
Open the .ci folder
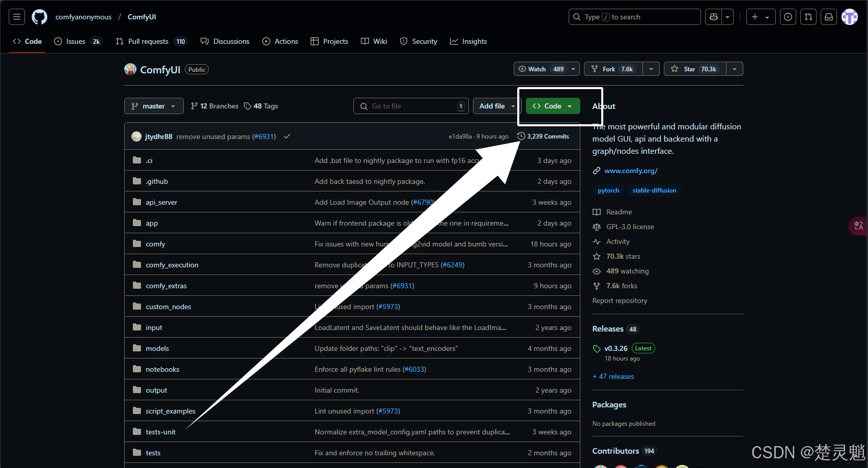point(149,160)
